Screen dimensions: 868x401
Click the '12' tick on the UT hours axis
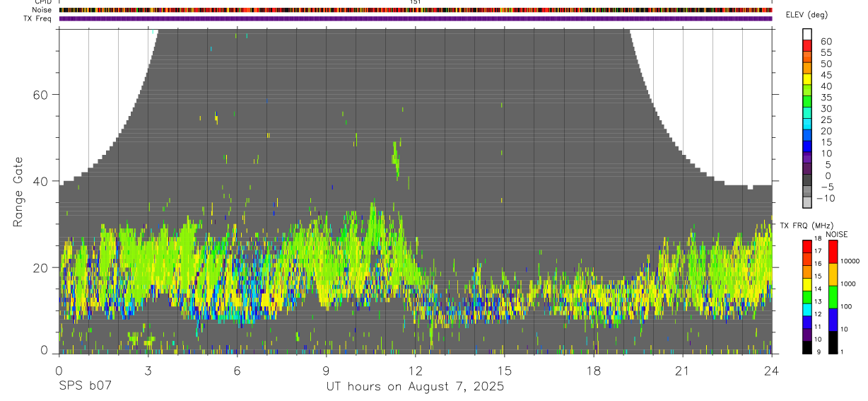tap(415, 371)
